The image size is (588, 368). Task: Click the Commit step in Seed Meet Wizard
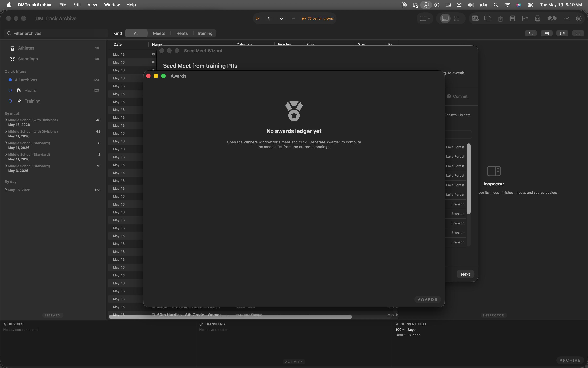(x=457, y=96)
